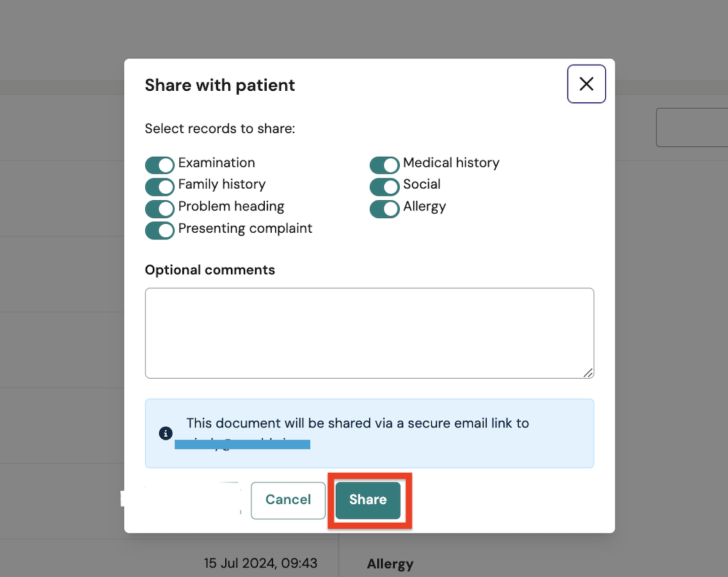The image size is (728, 577).
Task: Click the Optional comments label
Action: [x=210, y=270]
